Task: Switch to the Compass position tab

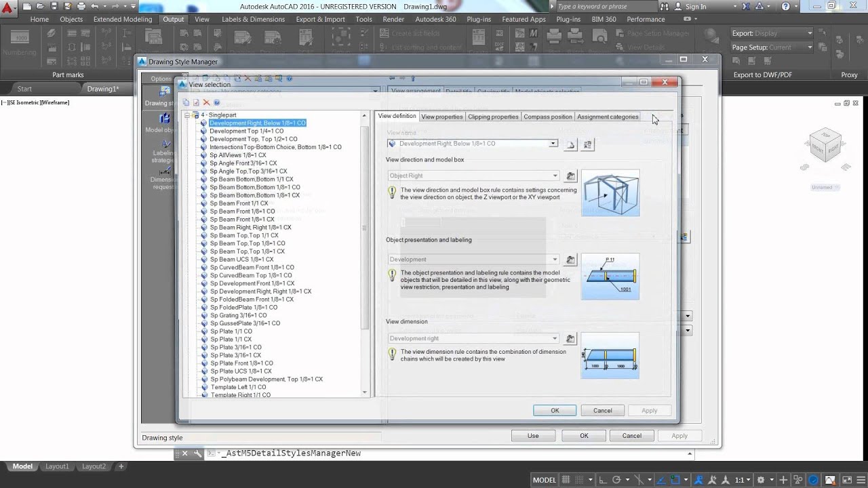Action: click(548, 117)
